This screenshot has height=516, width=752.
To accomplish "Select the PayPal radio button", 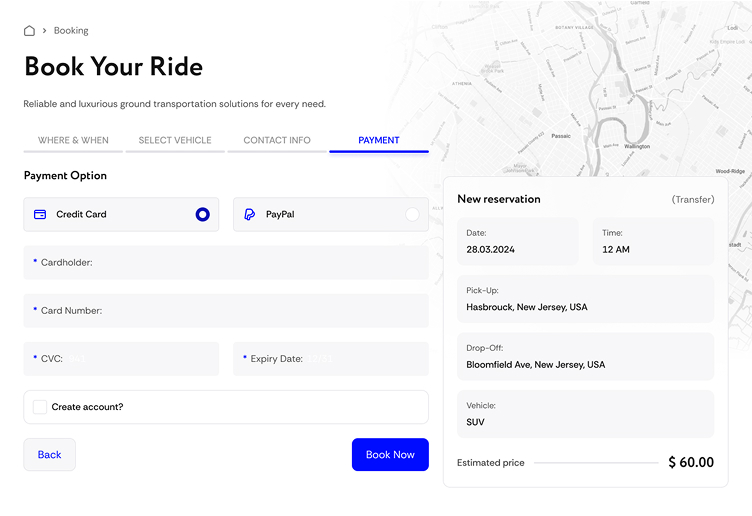I will pyautogui.click(x=412, y=214).
